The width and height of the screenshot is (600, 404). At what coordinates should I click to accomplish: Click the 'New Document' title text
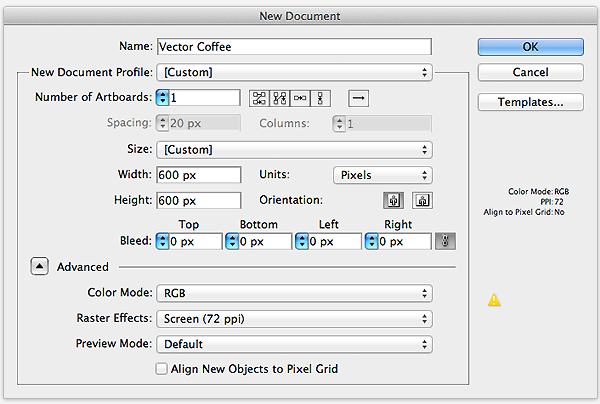click(x=300, y=16)
